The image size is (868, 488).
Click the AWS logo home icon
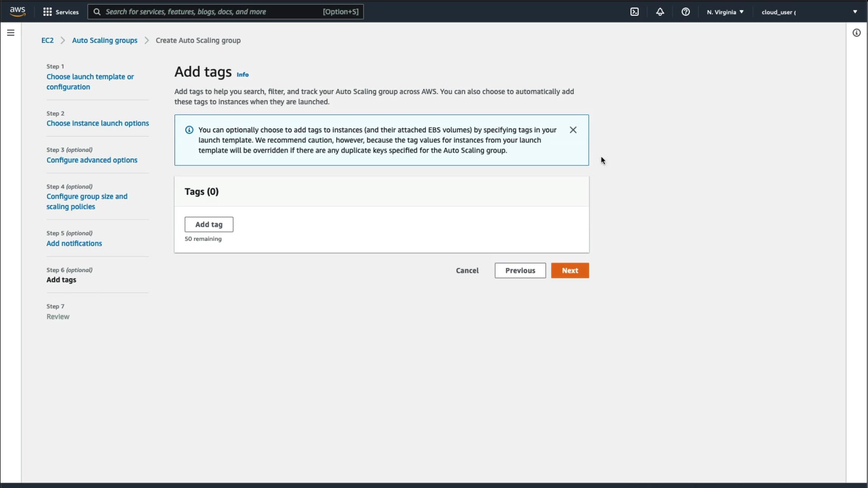(x=17, y=11)
